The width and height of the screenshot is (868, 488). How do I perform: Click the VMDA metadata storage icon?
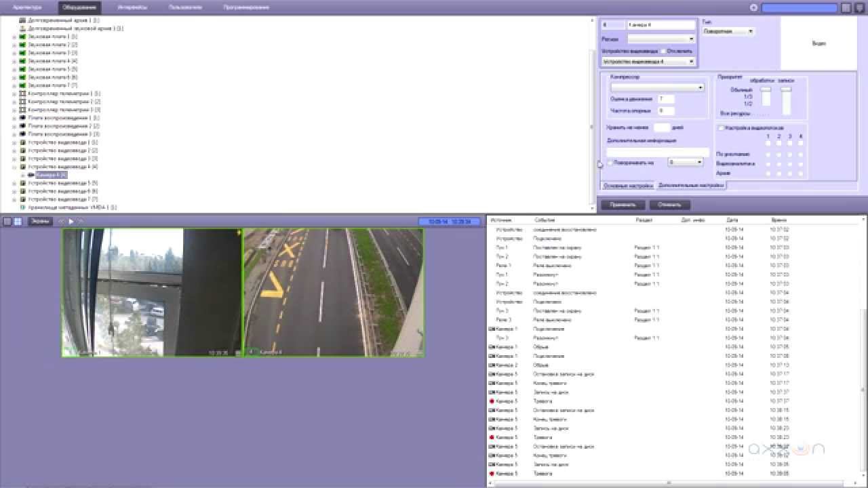(22, 207)
